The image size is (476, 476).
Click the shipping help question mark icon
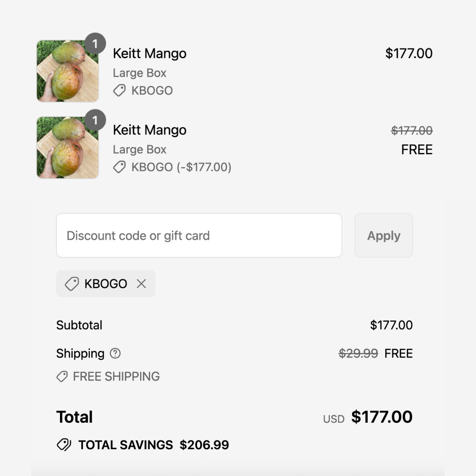point(115,353)
